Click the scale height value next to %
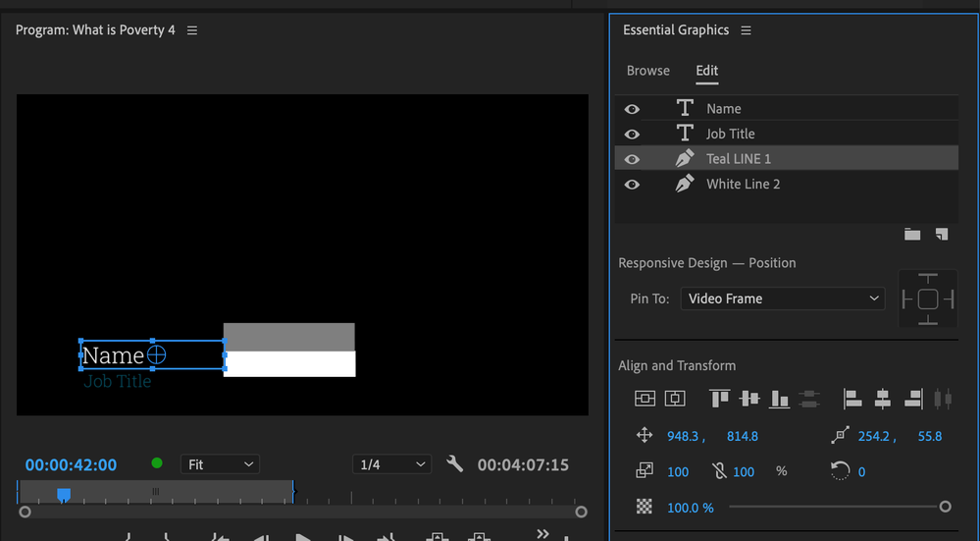The width and height of the screenshot is (980, 541). coord(744,471)
